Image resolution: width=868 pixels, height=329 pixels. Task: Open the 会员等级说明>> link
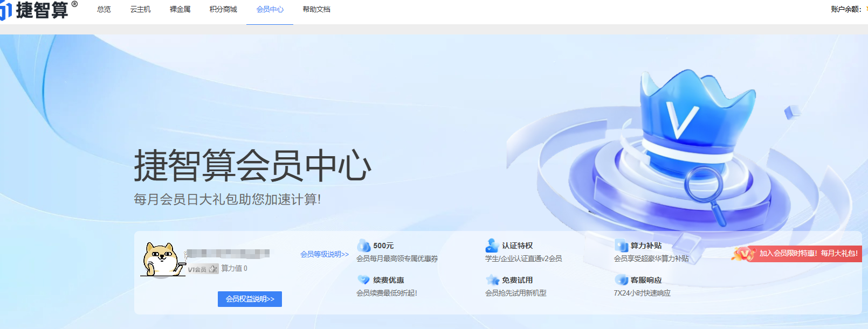(x=325, y=254)
